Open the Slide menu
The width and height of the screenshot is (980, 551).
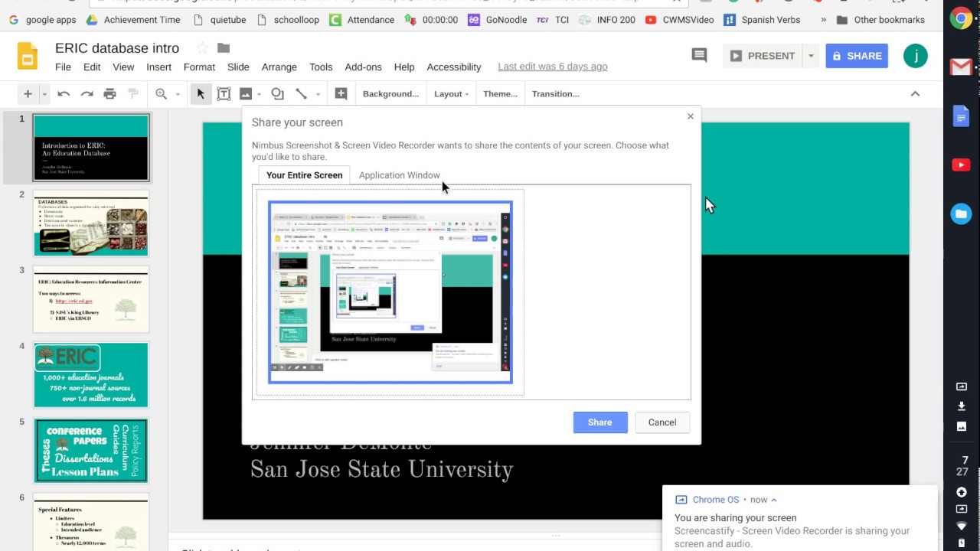(238, 67)
